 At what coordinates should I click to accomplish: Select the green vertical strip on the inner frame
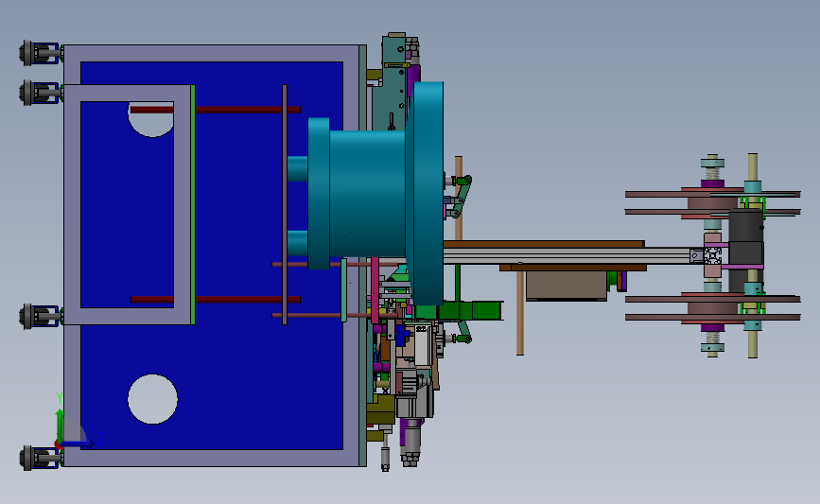coord(193,205)
